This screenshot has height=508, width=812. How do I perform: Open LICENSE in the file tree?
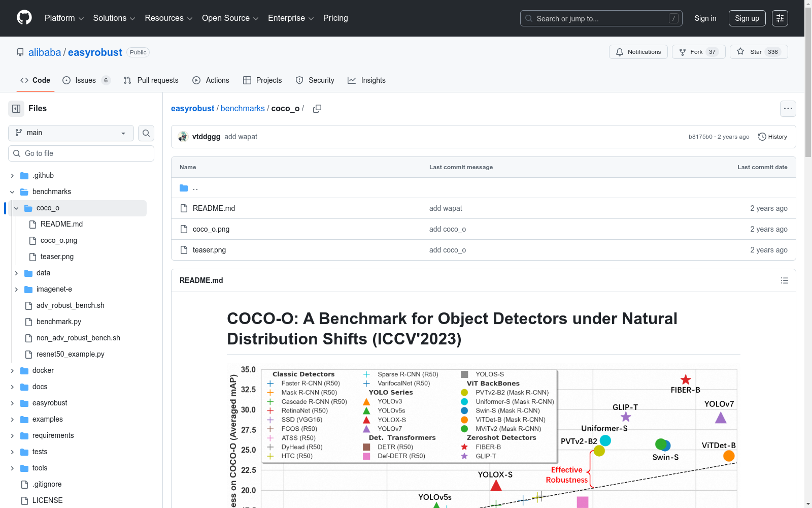[48, 500]
